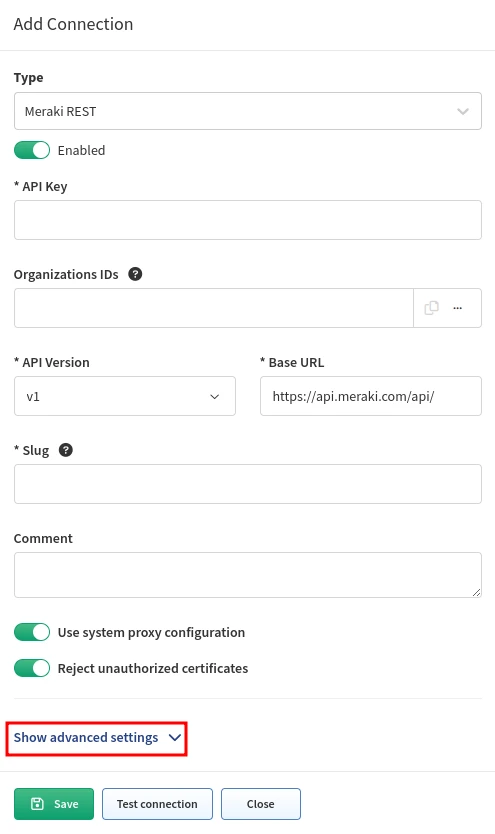
Task: Toggle the Enabled switch
Action: click(x=32, y=151)
